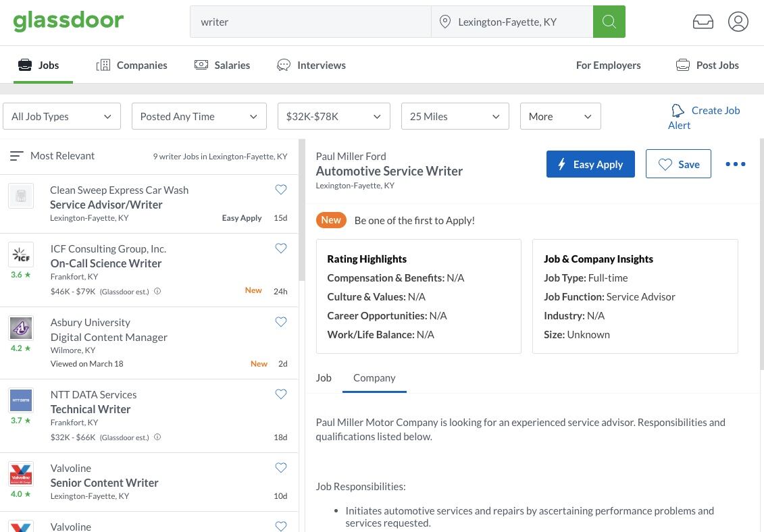The image size is (764, 532).
Task: Save the Technical Writer job with heart icon
Action: (x=281, y=394)
